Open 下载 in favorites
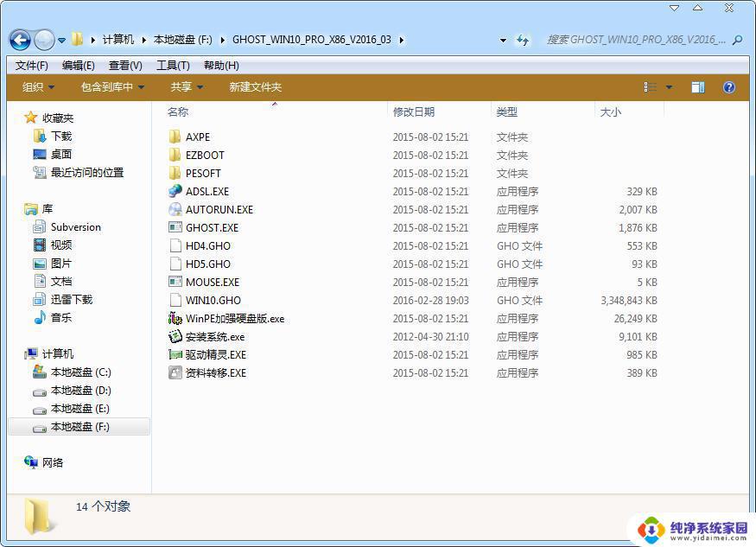 [61, 137]
